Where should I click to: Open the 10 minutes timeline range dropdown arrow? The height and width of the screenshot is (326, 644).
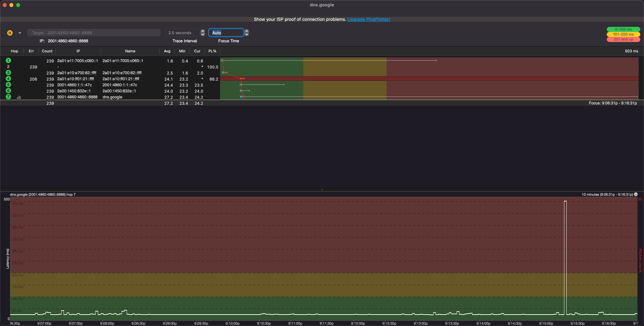click(x=636, y=194)
